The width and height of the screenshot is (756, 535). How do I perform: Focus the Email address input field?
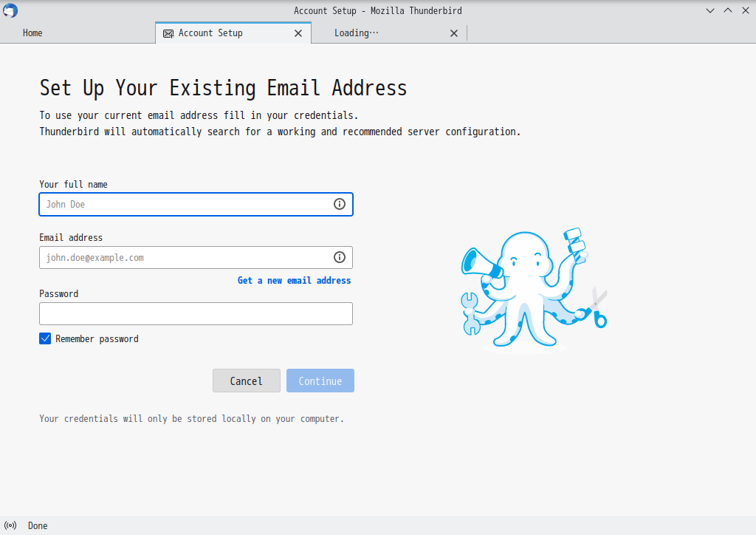pos(196,257)
